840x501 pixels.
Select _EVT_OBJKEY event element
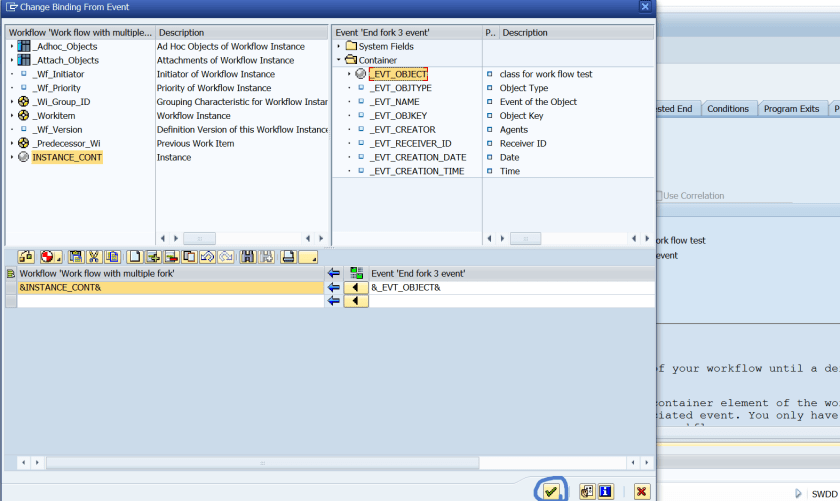(x=398, y=115)
